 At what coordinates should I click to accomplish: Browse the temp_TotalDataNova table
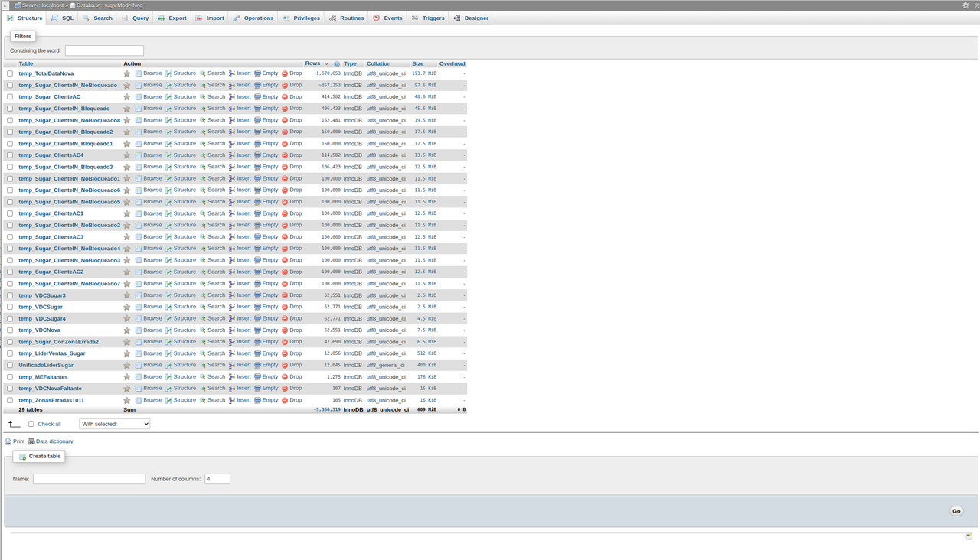point(152,73)
